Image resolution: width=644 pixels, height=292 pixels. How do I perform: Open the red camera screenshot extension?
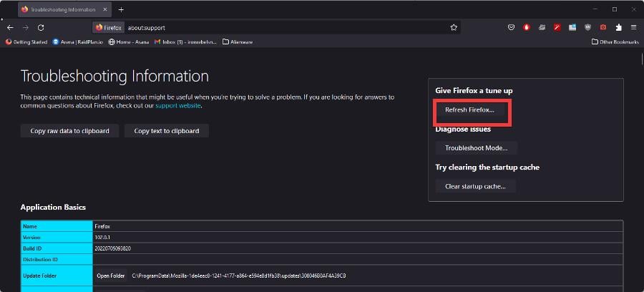603,27
